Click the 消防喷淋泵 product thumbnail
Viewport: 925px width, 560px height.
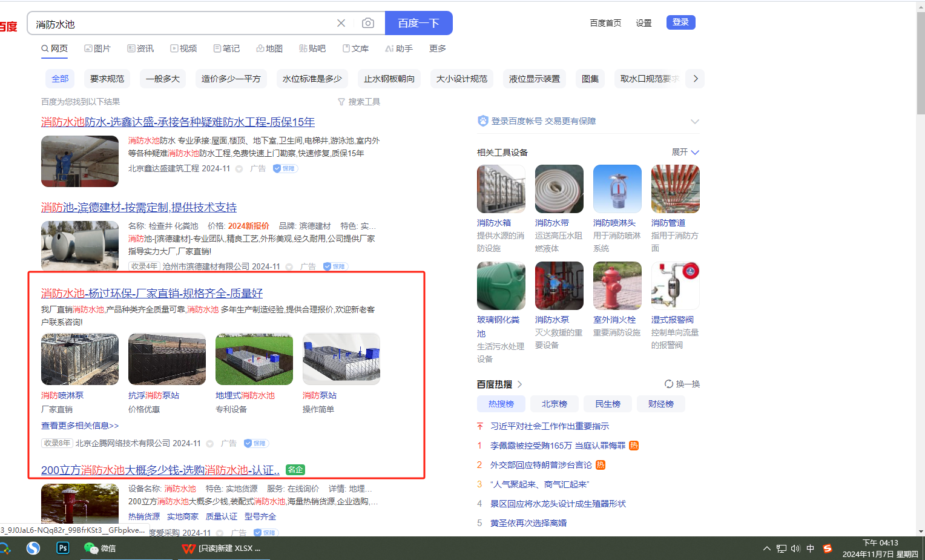coord(80,359)
